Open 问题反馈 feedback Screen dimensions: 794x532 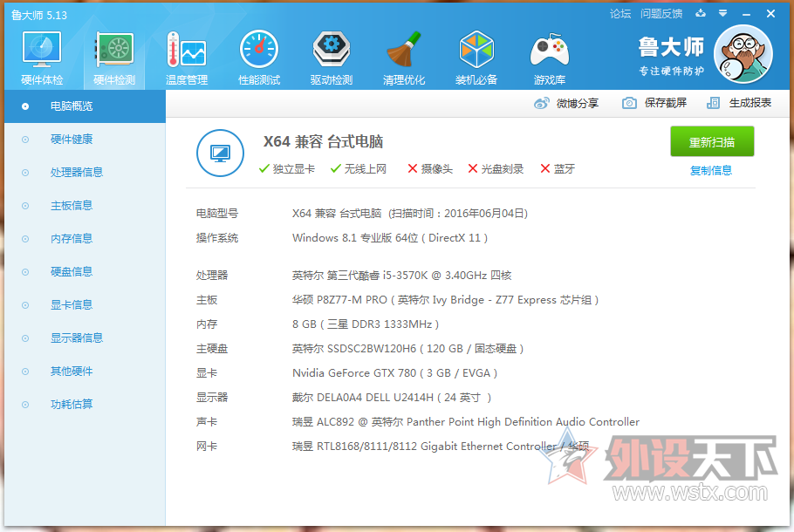(x=661, y=14)
